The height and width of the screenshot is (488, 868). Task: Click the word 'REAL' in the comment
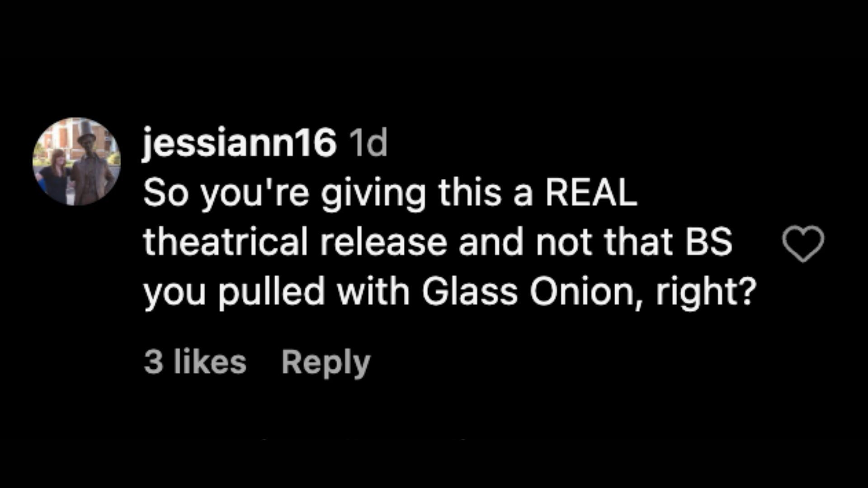tap(591, 193)
